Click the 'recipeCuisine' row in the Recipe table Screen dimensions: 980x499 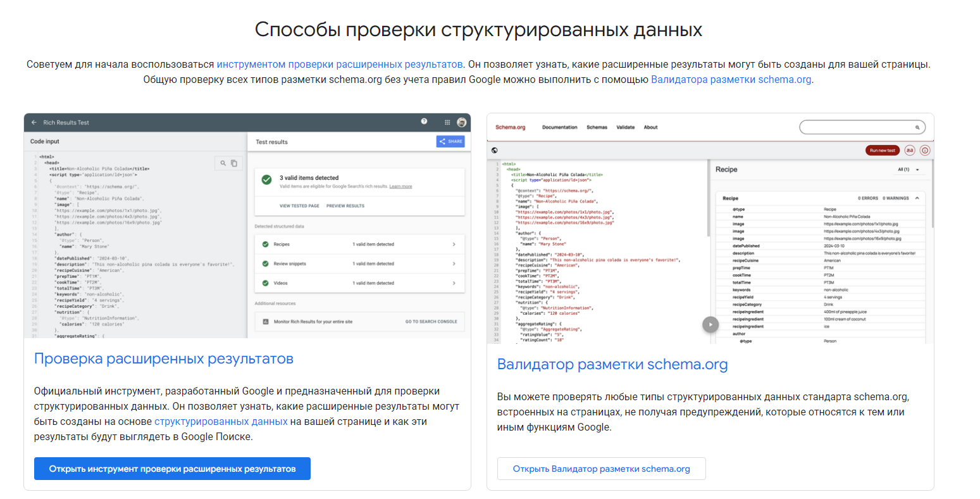(819, 260)
